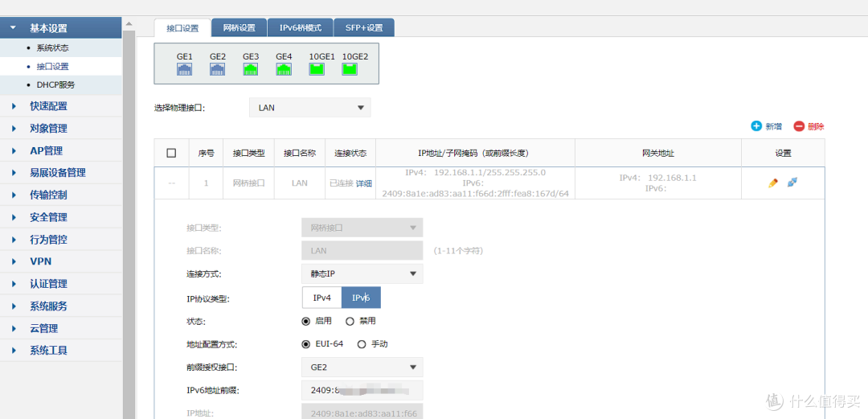
Task: Click the 序号 column header
Action: pyautogui.click(x=206, y=153)
